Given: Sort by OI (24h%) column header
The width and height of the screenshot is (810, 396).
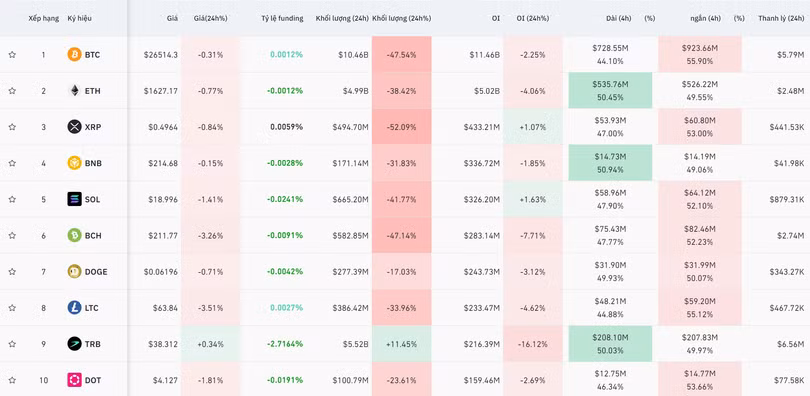Looking at the screenshot, I should coord(533,18).
